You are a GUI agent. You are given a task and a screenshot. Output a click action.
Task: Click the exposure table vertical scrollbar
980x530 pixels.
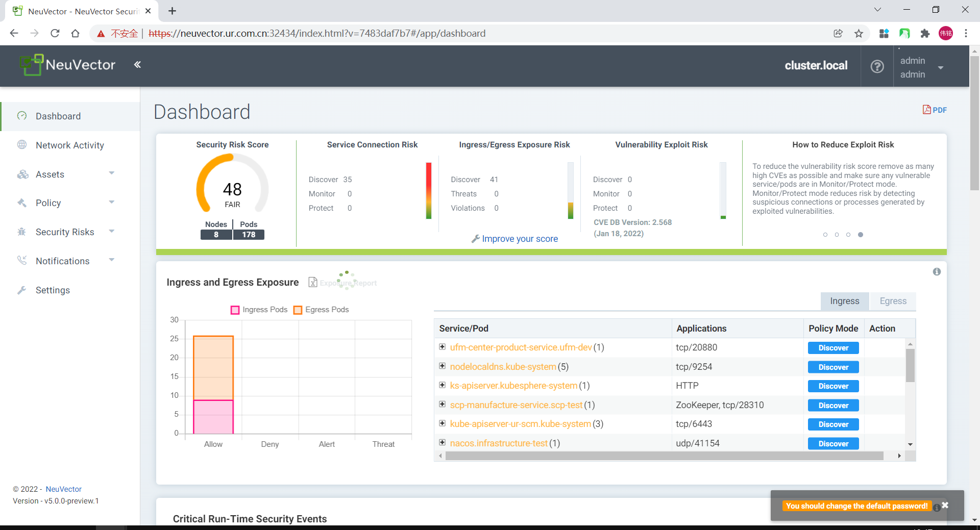[x=910, y=365]
